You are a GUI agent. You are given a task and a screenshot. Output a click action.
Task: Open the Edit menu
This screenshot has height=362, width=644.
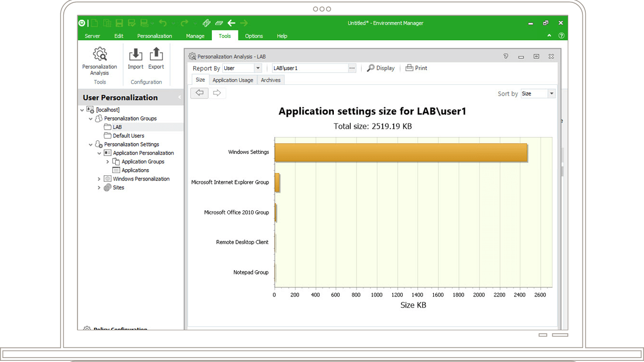(119, 36)
